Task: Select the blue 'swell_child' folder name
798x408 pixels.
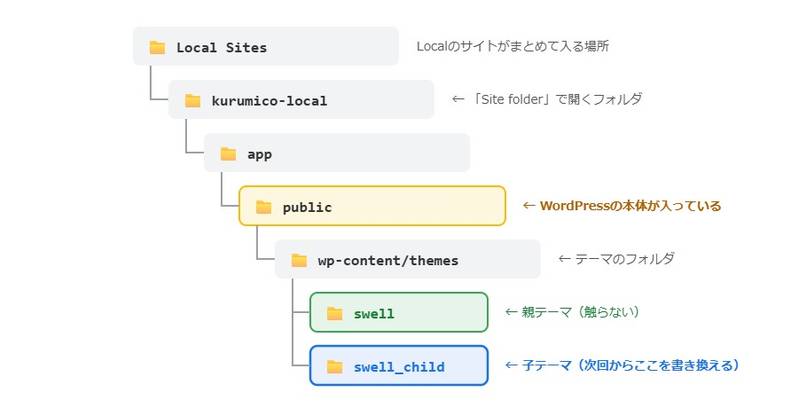Action: (x=399, y=367)
